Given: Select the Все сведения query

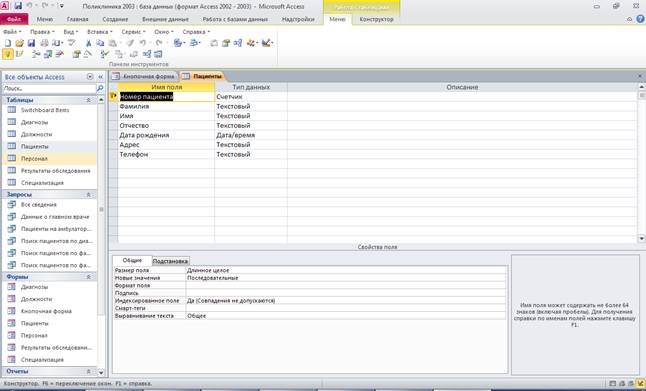Looking at the screenshot, I should [x=49, y=205].
